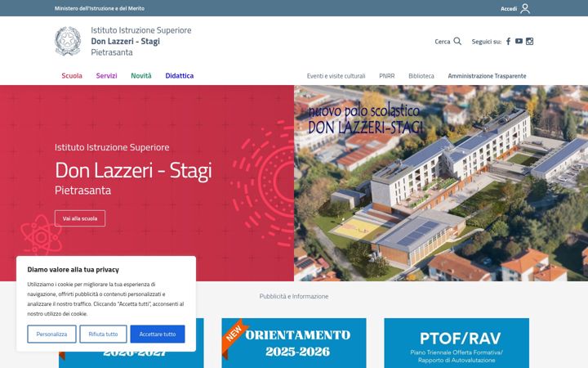Screen dimensions: 588x368
Task: Click the Italian Republic emblem logo
Action: 68,42
